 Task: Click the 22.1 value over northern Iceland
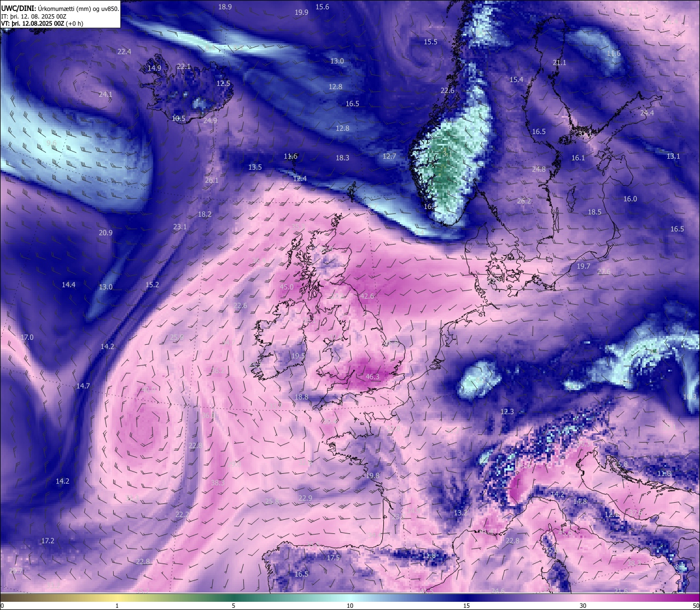(x=184, y=66)
